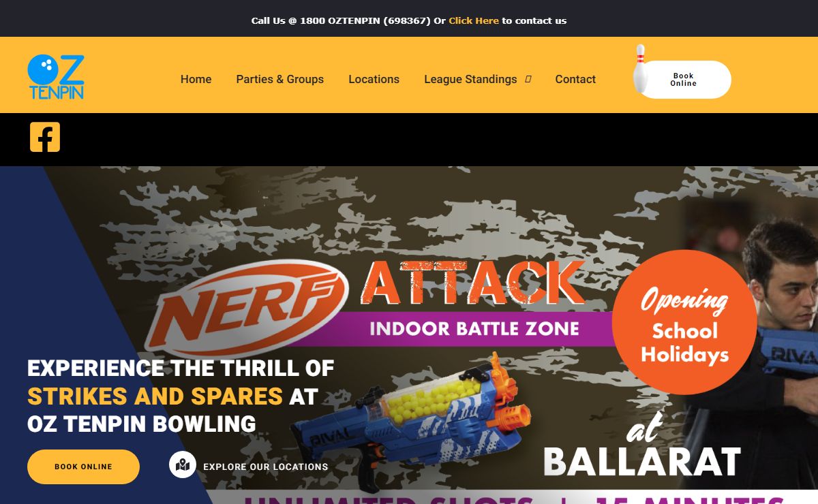818x504 pixels.
Task: Follow the Click Here contact link
Action: coord(474,20)
